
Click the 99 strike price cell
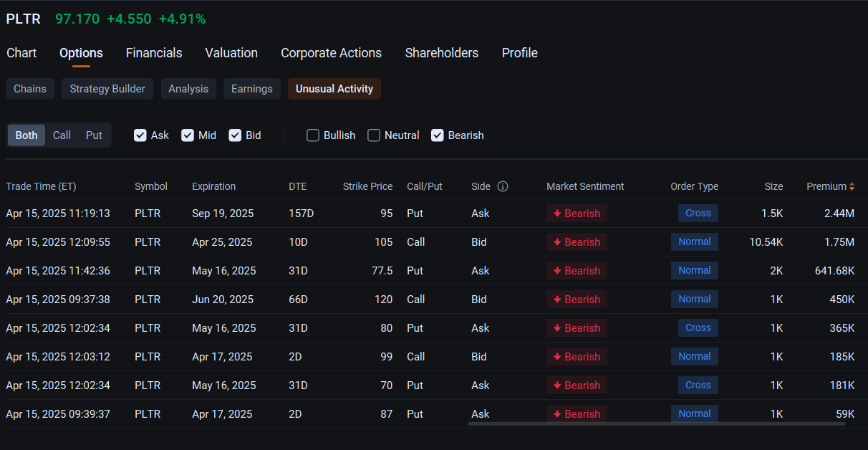[386, 357]
